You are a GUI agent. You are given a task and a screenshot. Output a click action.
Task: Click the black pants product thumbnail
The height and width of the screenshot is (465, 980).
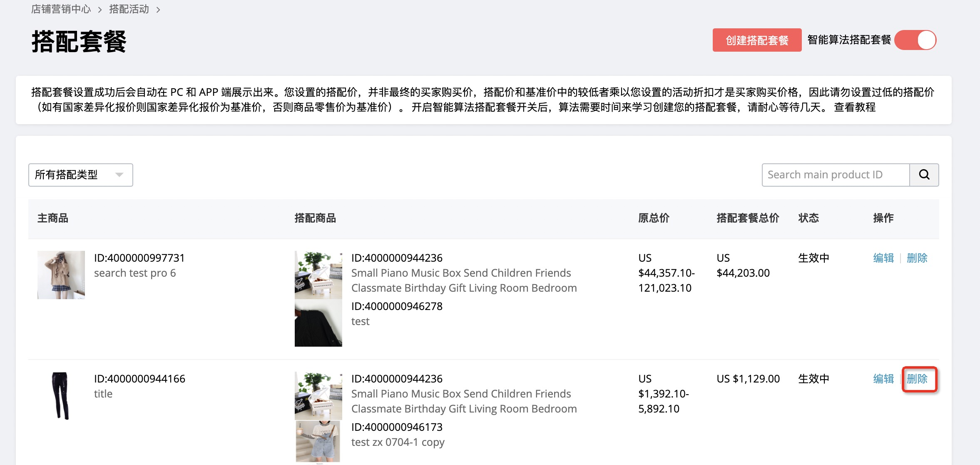pos(61,395)
